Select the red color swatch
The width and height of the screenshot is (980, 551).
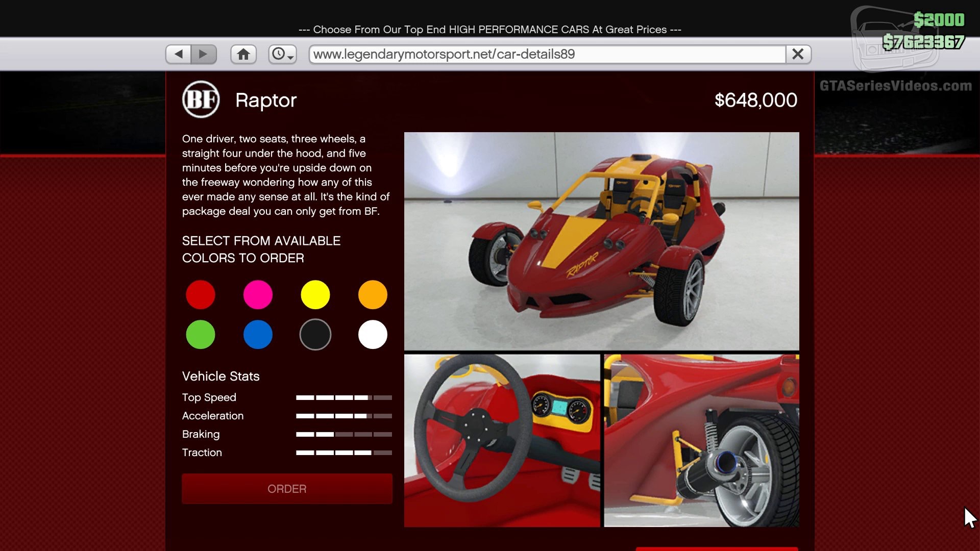(201, 294)
